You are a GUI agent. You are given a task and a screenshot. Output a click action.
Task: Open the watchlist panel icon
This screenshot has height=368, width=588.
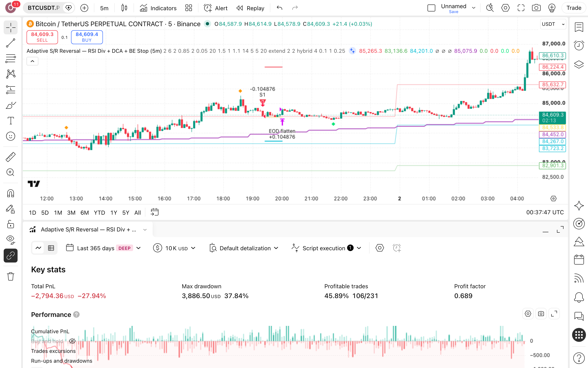click(x=579, y=27)
